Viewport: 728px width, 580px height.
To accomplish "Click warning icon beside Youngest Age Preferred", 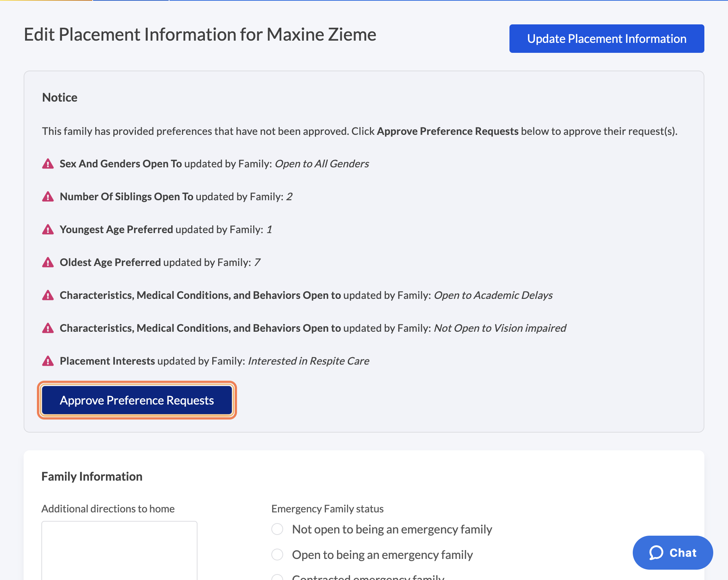I will point(48,229).
